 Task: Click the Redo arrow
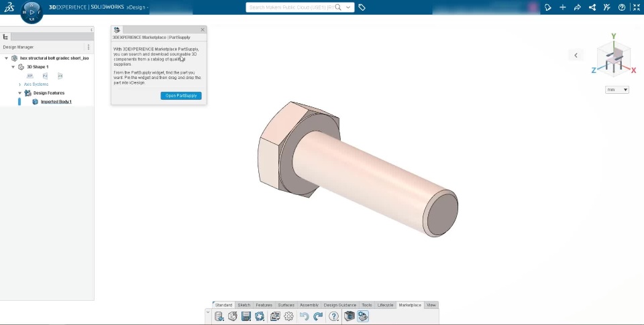(318, 316)
